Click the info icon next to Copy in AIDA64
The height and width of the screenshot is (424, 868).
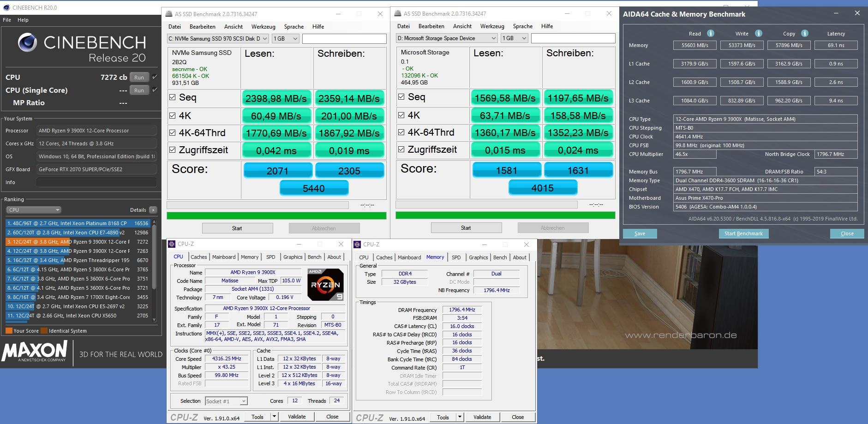tap(805, 33)
